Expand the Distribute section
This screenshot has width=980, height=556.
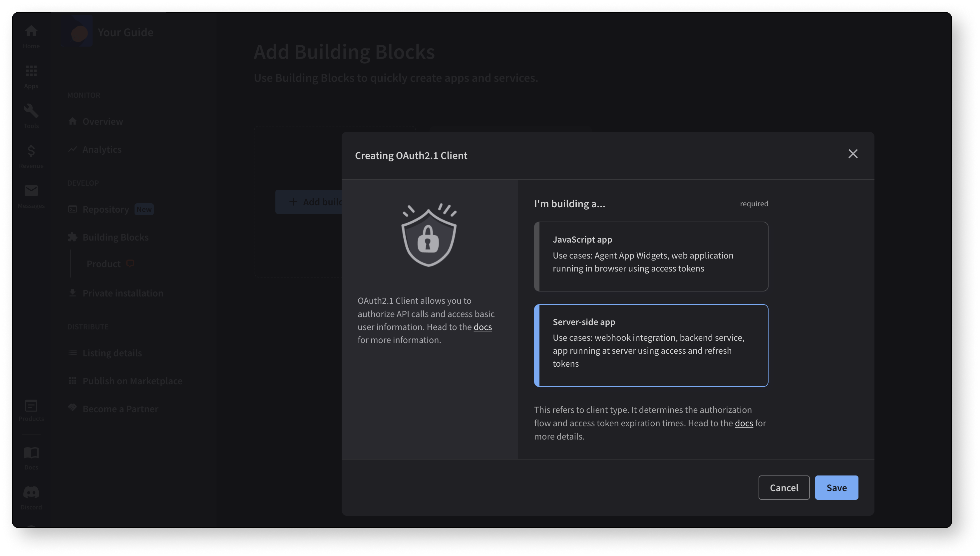tap(88, 327)
